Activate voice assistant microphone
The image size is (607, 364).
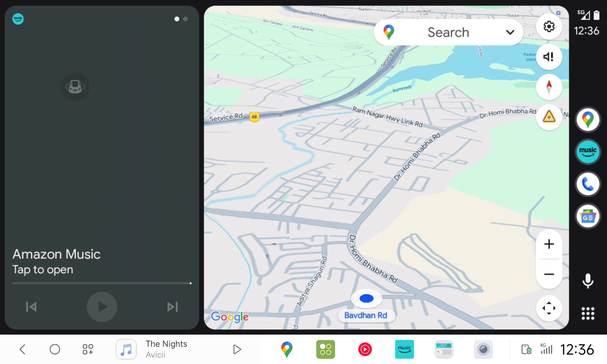(588, 281)
